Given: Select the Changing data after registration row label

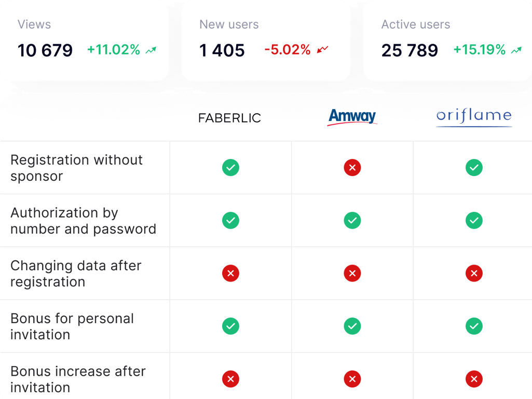Looking at the screenshot, I should 76,274.
